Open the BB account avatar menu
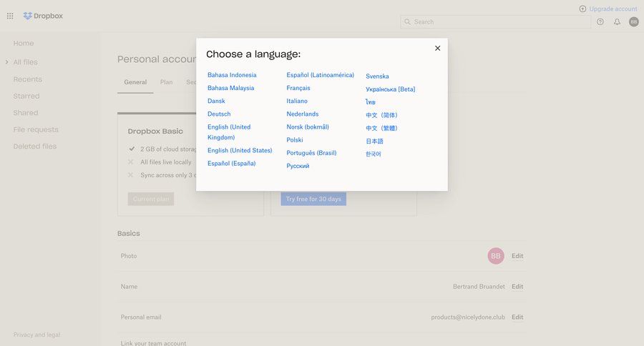 tap(634, 21)
